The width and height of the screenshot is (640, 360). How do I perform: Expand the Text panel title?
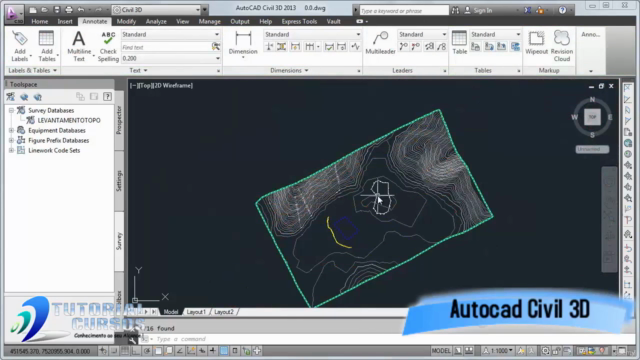click(x=138, y=71)
